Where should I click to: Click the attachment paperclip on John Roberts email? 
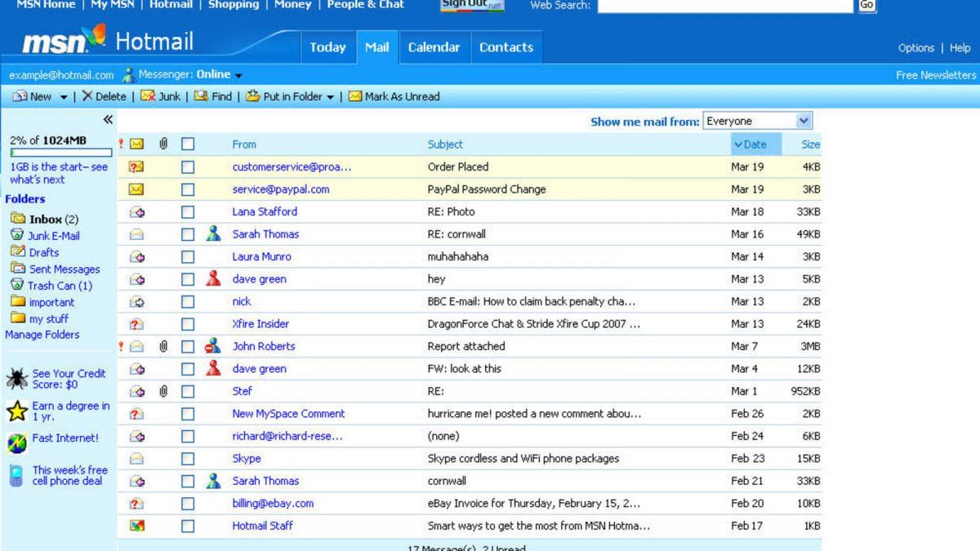163,346
